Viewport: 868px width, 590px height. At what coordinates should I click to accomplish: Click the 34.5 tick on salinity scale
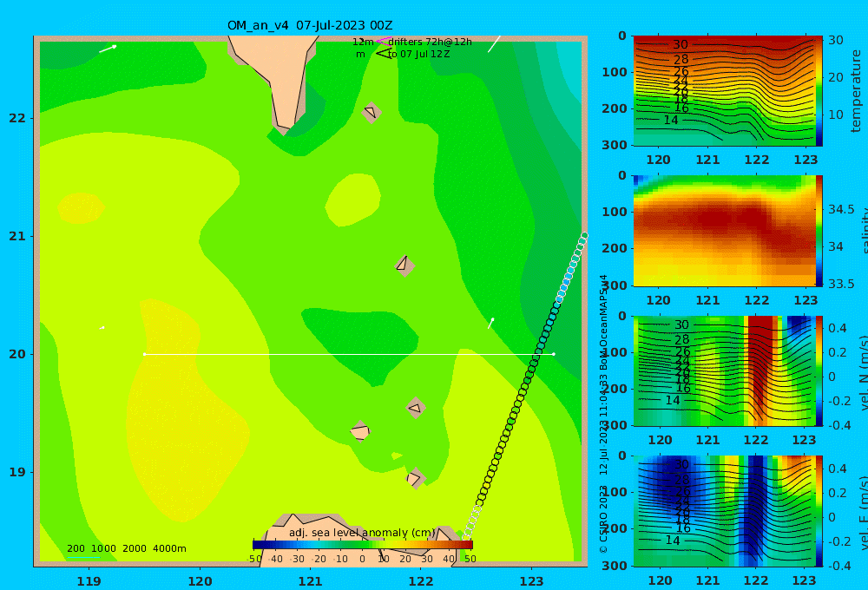841,209
